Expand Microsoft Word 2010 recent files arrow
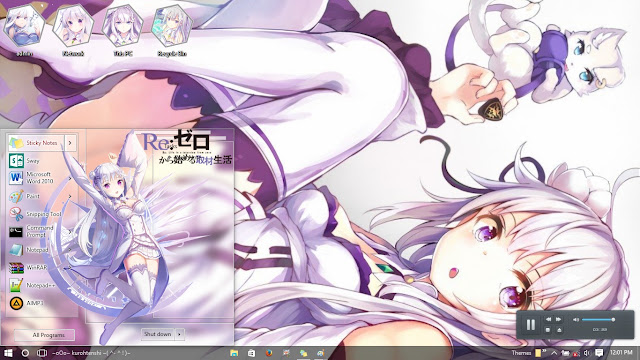This screenshot has height=360, width=640. (x=70, y=178)
